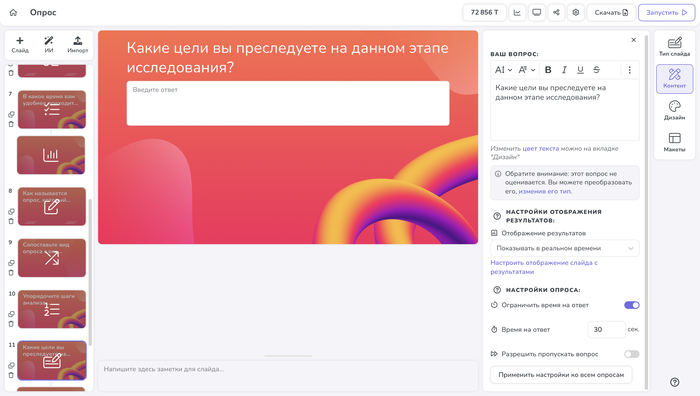
Task: Open the help question mark button
Action: [x=675, y=382]
